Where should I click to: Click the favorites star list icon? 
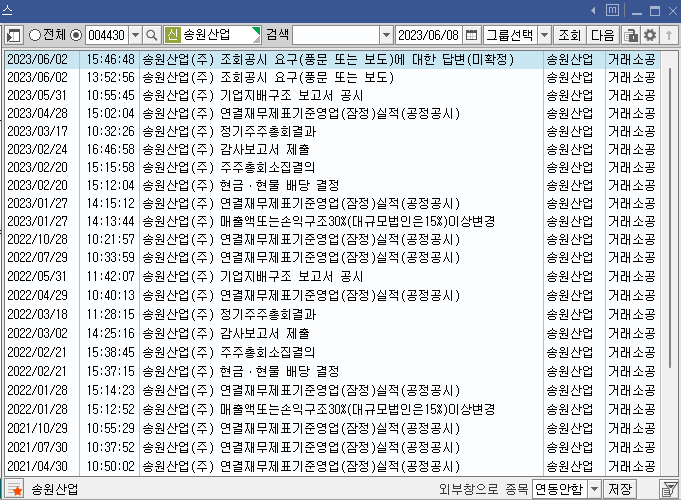14,489
